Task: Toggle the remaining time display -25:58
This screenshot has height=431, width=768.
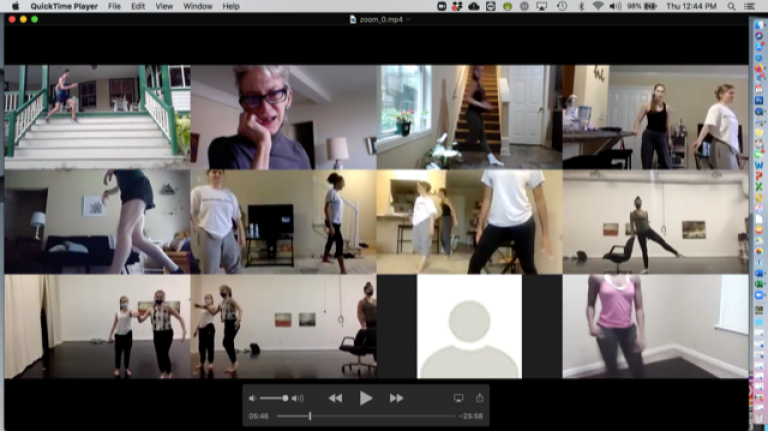Action: coord(471,416)
